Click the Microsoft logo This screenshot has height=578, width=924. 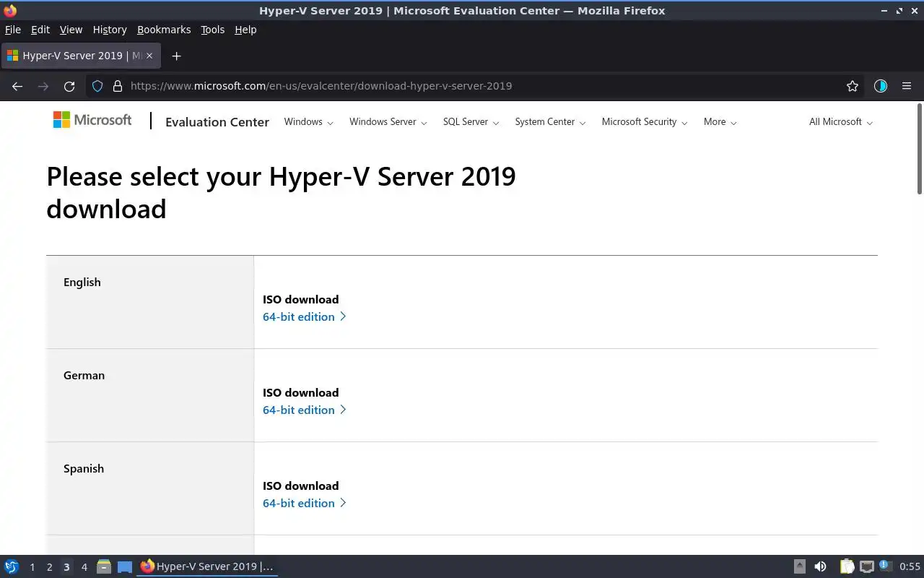tap(92, 120)
